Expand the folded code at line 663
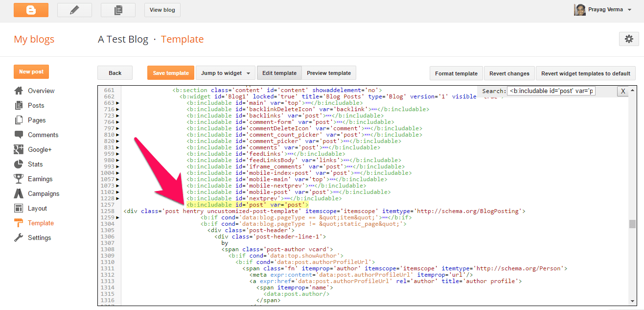 point(117,103)
